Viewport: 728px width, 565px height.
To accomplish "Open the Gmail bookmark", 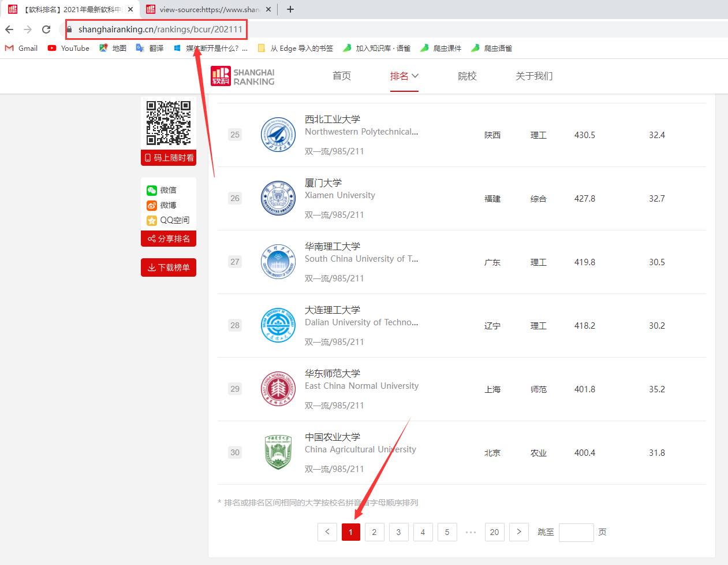I will coord(21,49).
